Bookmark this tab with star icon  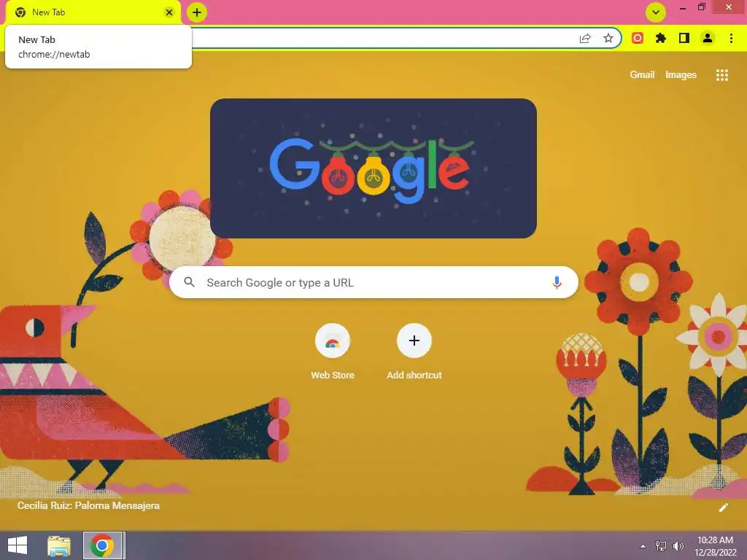608,38
